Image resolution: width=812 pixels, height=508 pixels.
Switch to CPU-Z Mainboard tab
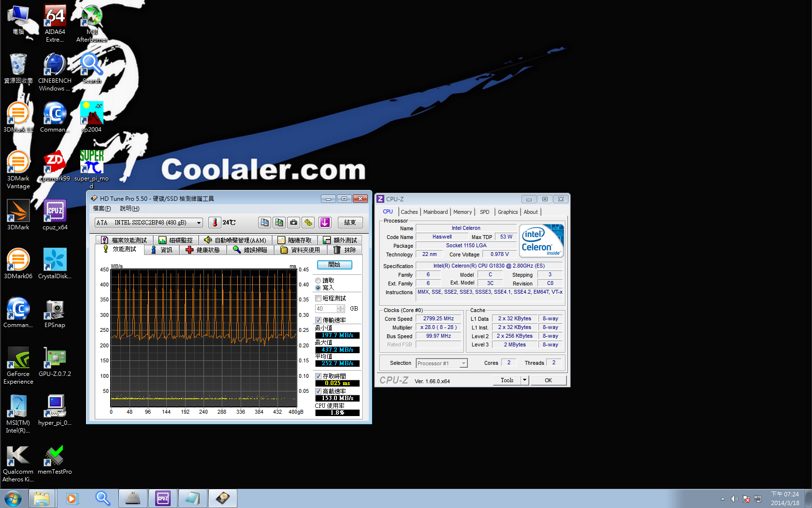tap(435, 212)
